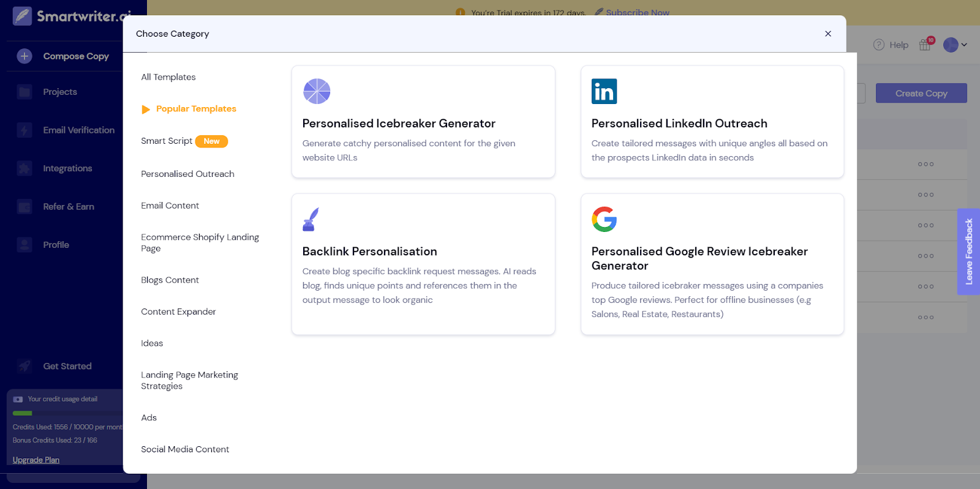
Task: Open Projects in the sidebar
Action: tap(60, 92)
